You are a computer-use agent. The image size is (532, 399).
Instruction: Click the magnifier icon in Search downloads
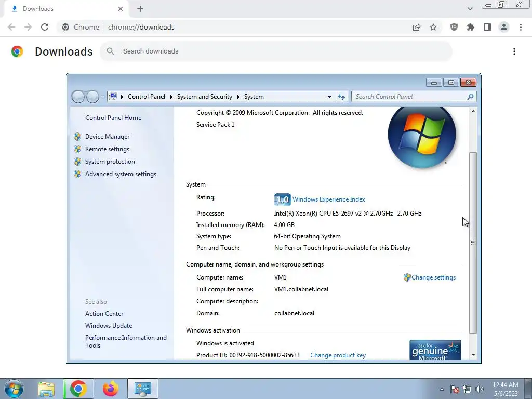[x=110, y=51]
